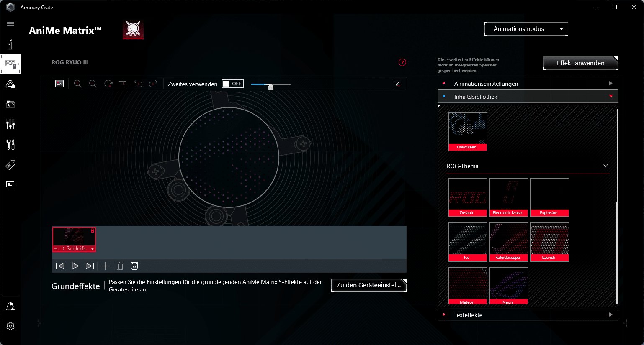Open the red help question mark

click(x=402, y=62)
